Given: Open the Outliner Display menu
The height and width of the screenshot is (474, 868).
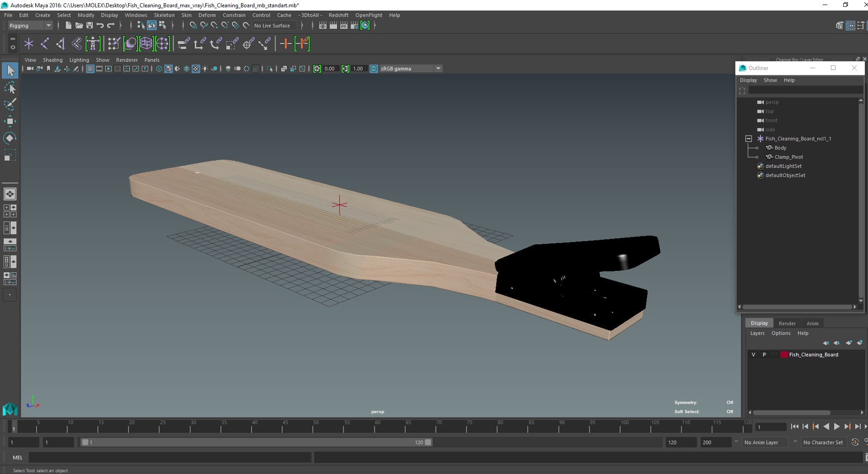Looking at the screenshot, I should click(x=748, y=80).
